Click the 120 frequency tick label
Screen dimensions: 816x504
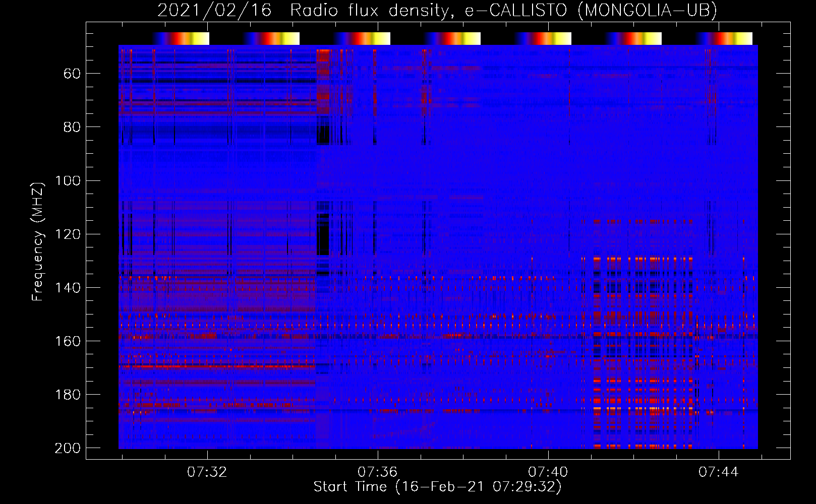point(68,234)
